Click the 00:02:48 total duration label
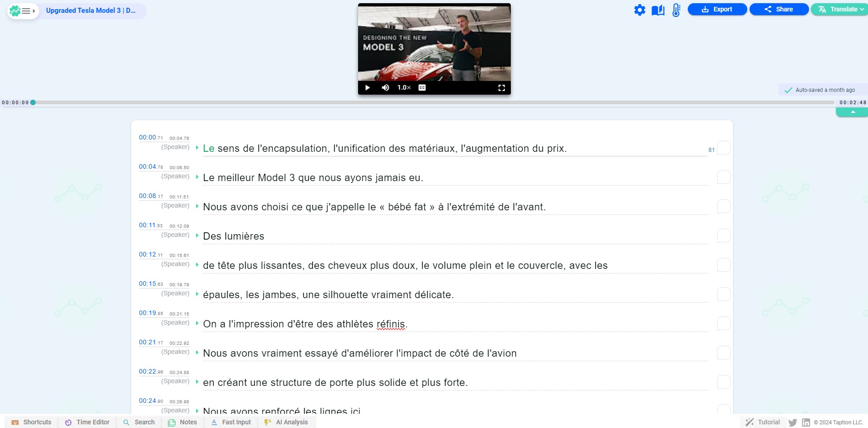Image resolution: width=868 pixels, height=428 pixels. [x=852, y=102]
